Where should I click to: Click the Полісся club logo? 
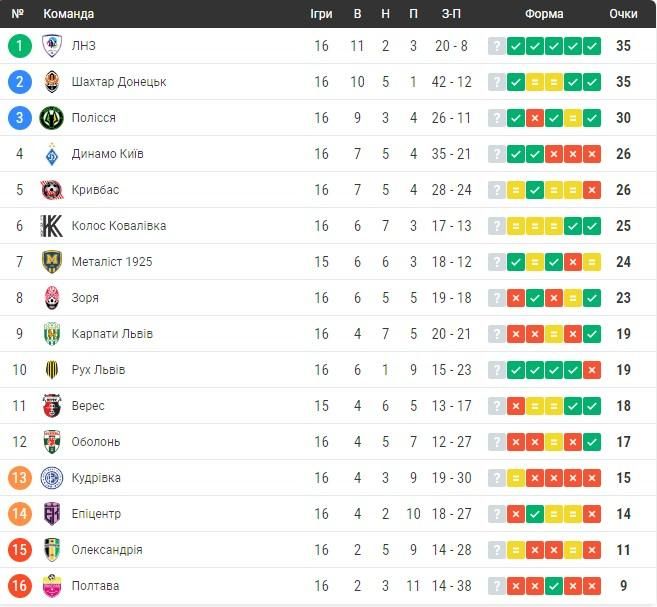pyautogui.click(x=51, y=118)
